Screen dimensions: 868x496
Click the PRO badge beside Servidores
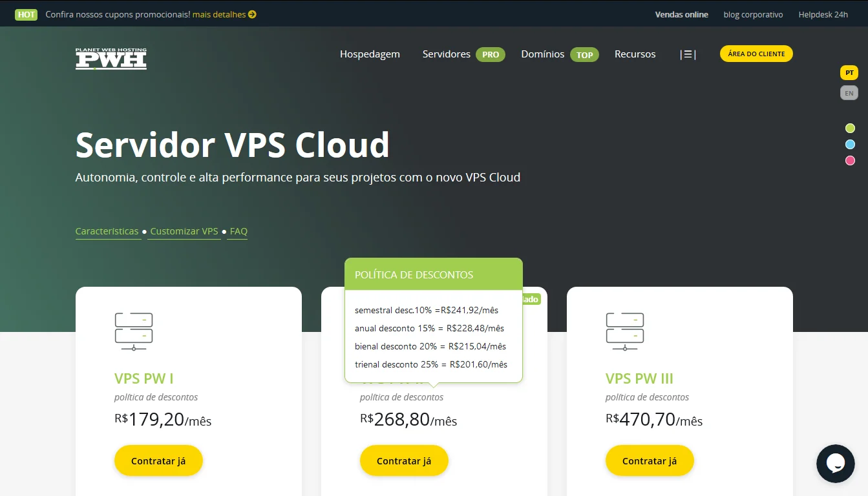click(491, 54)
